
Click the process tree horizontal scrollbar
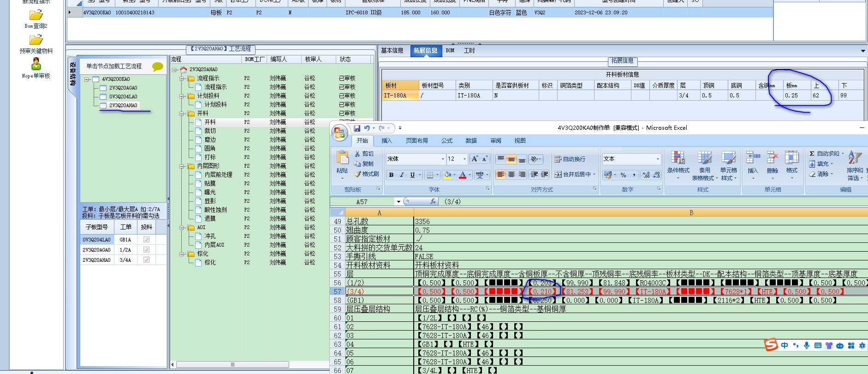[x=232, y=364]
